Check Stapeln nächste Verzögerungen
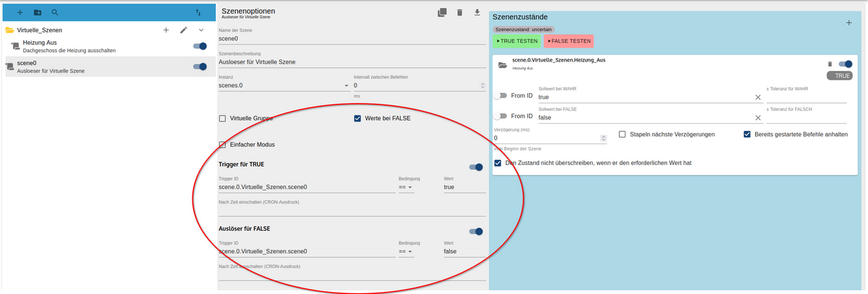This screenshot has height=294, width=868. point(624,135)
